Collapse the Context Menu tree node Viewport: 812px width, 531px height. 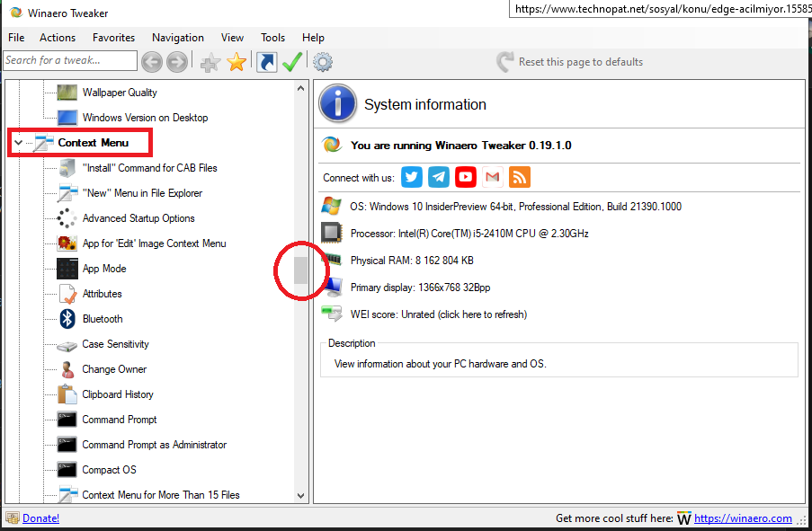click(x=19, y=142)
